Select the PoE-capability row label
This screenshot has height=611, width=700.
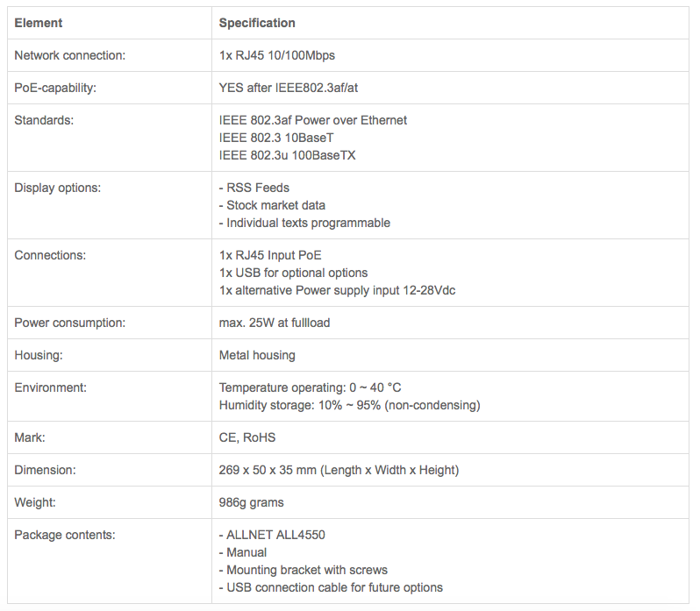click(x=55, y=88)
